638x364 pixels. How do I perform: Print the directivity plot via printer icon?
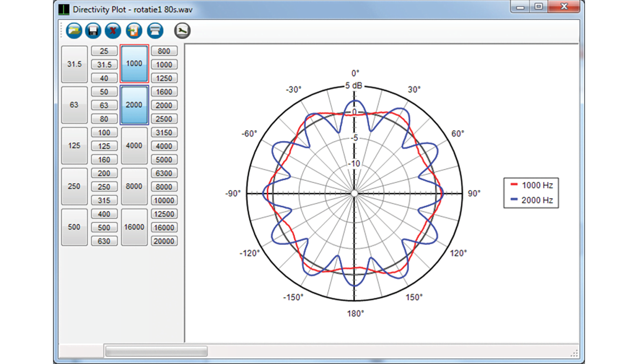coord(155,31)
